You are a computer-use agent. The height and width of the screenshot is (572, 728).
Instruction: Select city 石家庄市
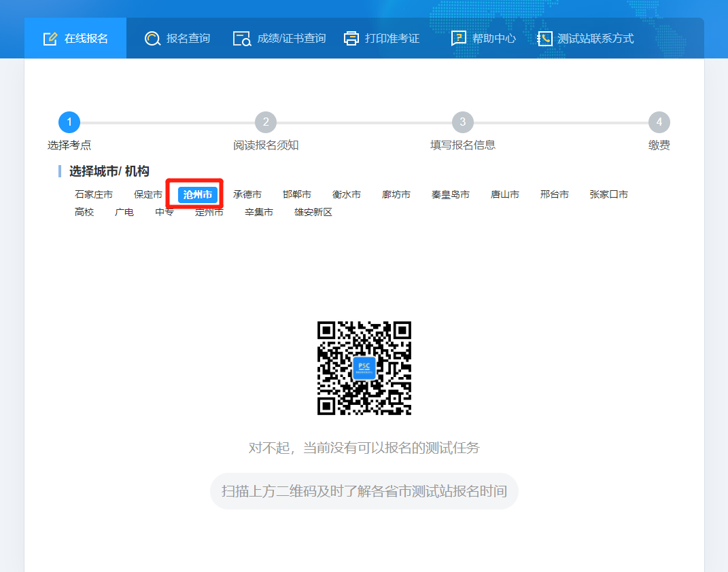point(94,194)
